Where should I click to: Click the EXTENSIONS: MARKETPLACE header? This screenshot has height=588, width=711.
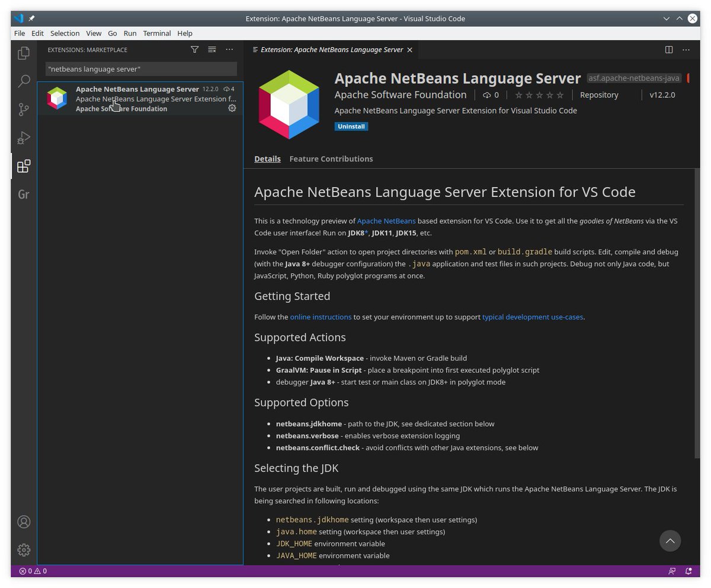coord(88,50)
